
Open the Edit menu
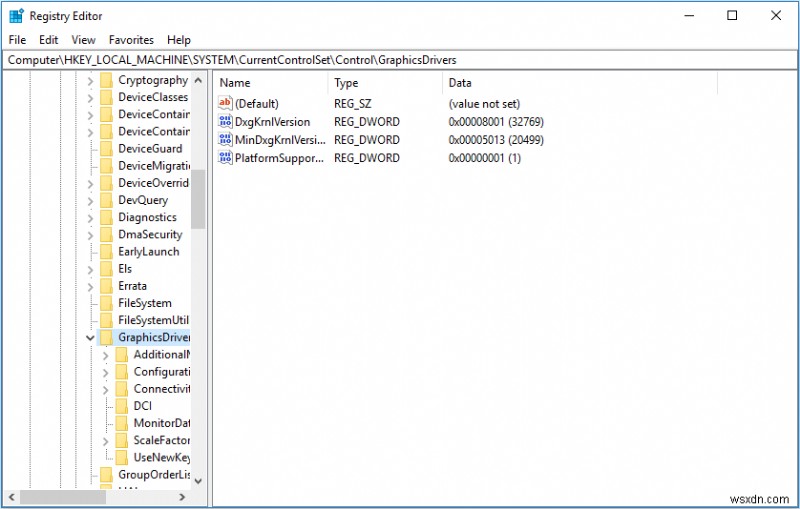click(48, 40)
